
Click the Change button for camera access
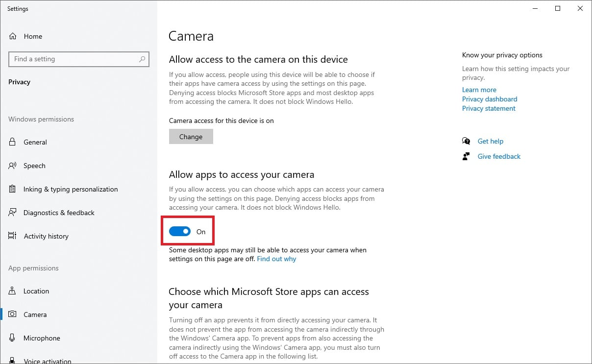point(191,137)
